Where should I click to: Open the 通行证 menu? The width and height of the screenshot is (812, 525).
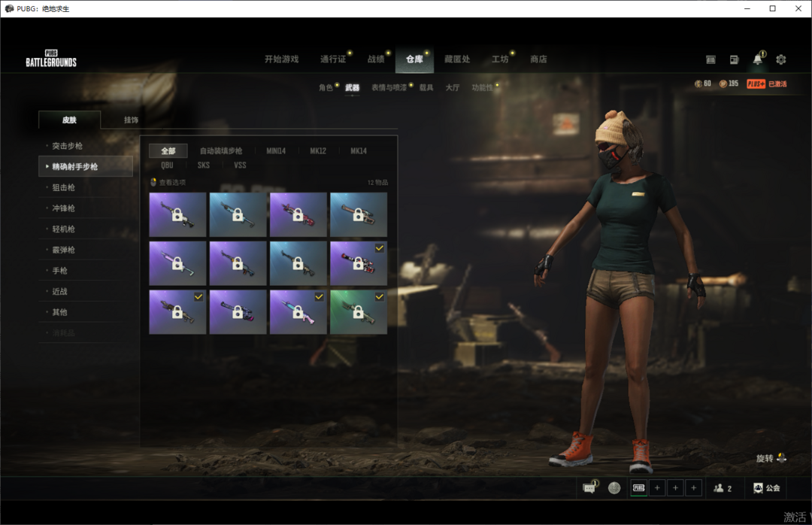(x=333, y=59)
